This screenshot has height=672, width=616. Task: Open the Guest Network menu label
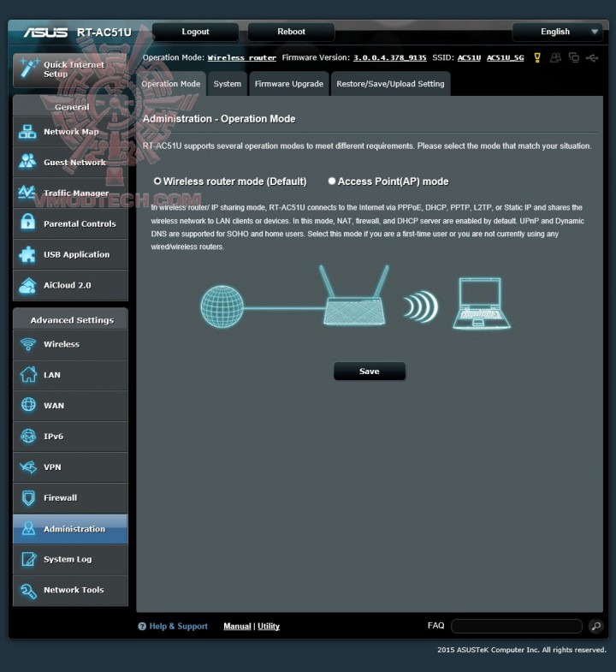tap(74, 163)
